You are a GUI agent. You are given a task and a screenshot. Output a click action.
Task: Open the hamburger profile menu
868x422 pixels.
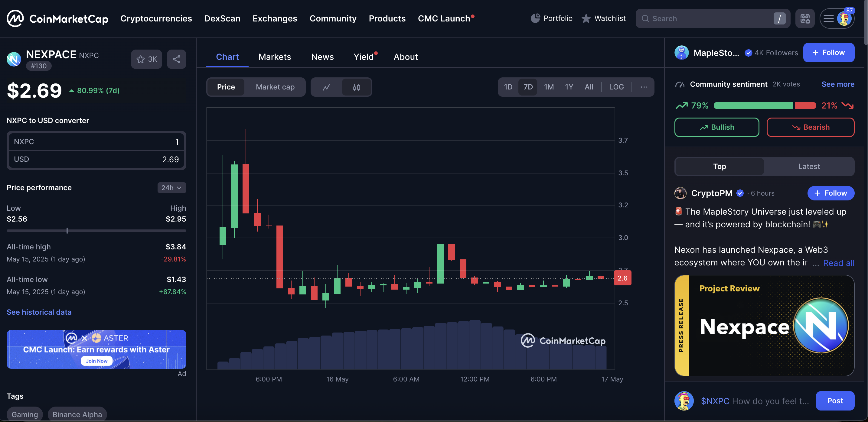837,18
